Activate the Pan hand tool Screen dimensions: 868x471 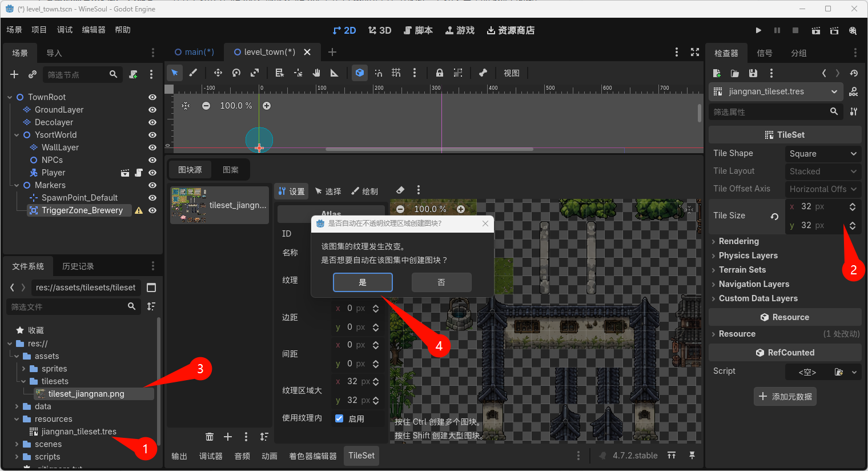[316, 73]
